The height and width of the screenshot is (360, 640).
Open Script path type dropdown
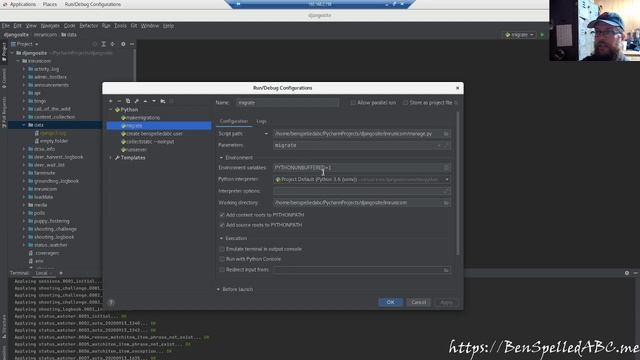coord(266,133)
